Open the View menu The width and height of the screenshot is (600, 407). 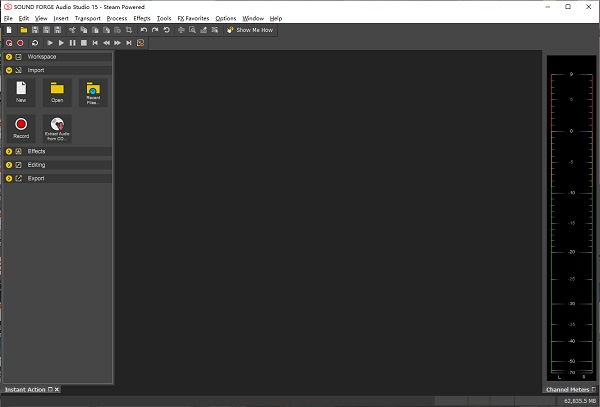(x=41, y=18)
